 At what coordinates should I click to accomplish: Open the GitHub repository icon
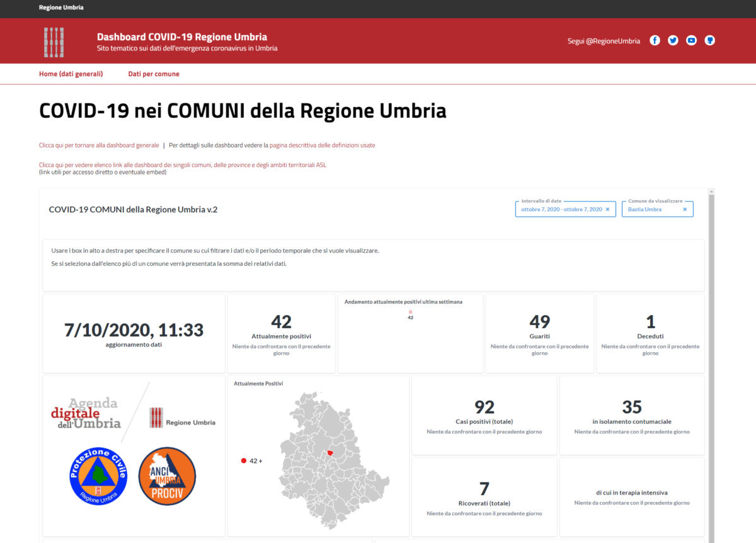[710, 40]
